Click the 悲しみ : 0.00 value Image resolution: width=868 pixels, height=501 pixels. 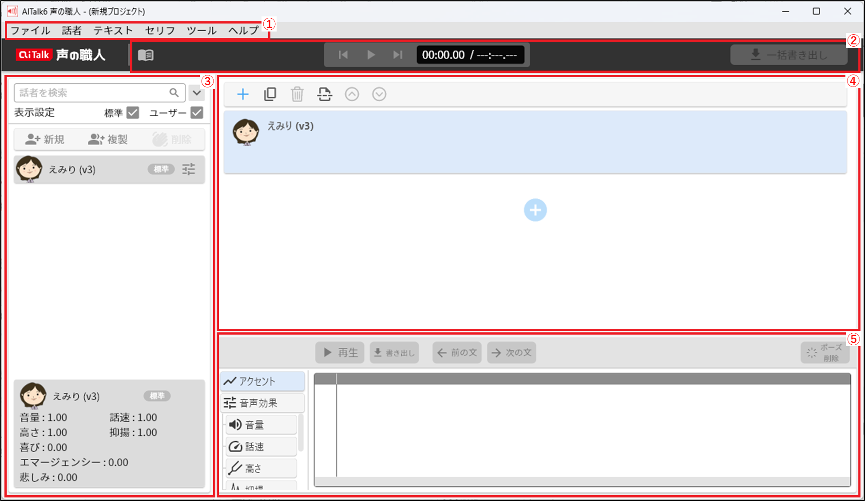point(48,478)
